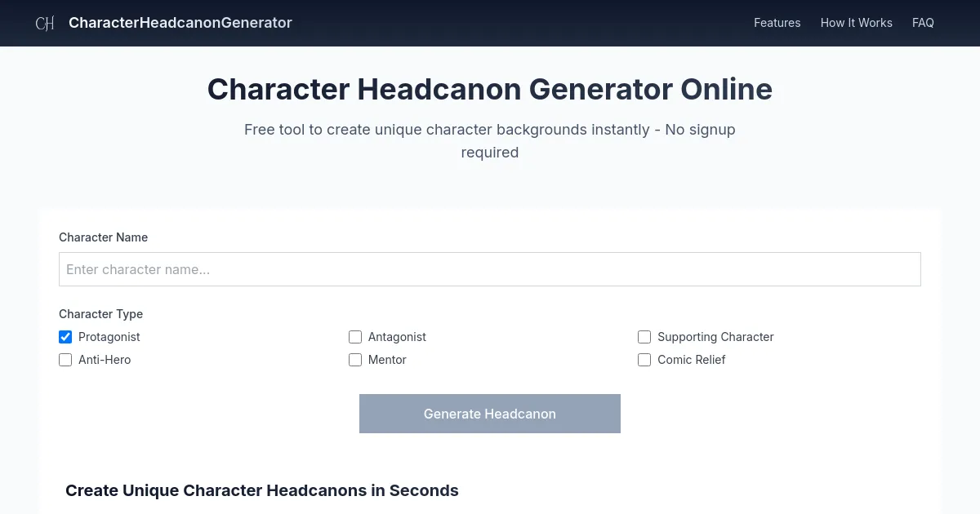Open the FAQ navigation link
This screenshot has width=980, height=514.
point(923,23)
